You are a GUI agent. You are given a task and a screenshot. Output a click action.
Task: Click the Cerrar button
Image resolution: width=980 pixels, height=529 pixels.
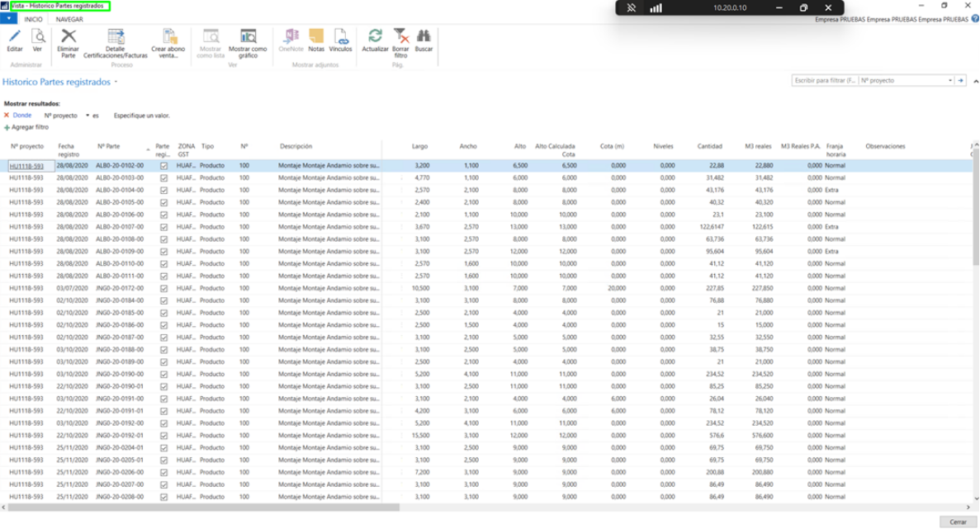pos(958,522)
